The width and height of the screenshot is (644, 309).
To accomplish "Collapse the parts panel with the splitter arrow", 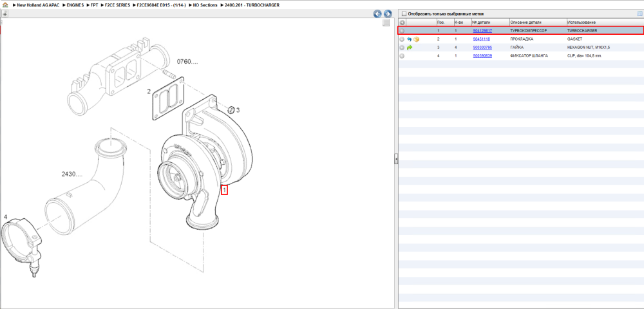I will [x=396, y=159].
